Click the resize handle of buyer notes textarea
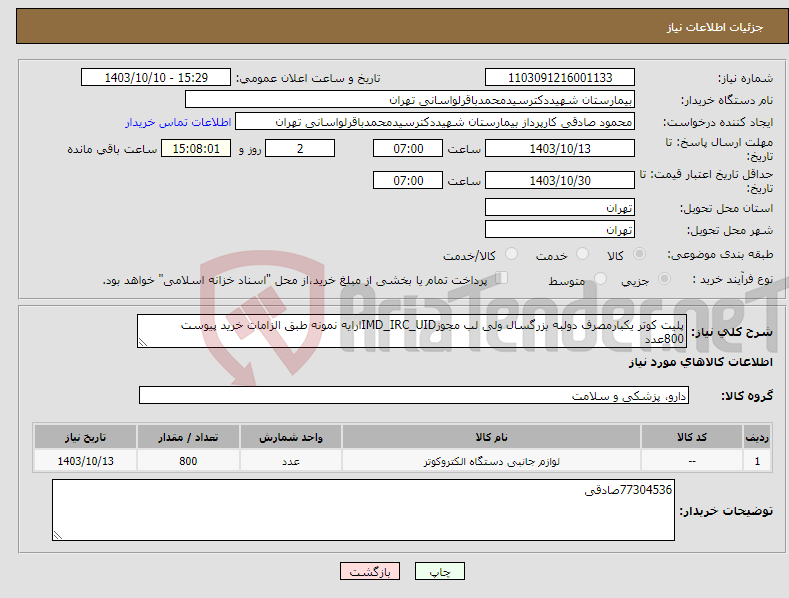This screenshot has height=598, width=789. [58, 536]
